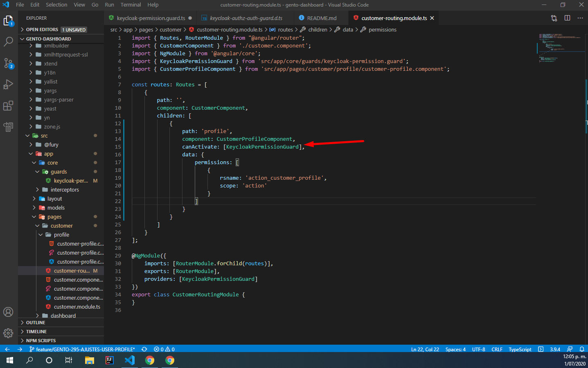Open the Remote Explorer activity bar icon
Screen dimensions: 588x368
click(8, 127)
